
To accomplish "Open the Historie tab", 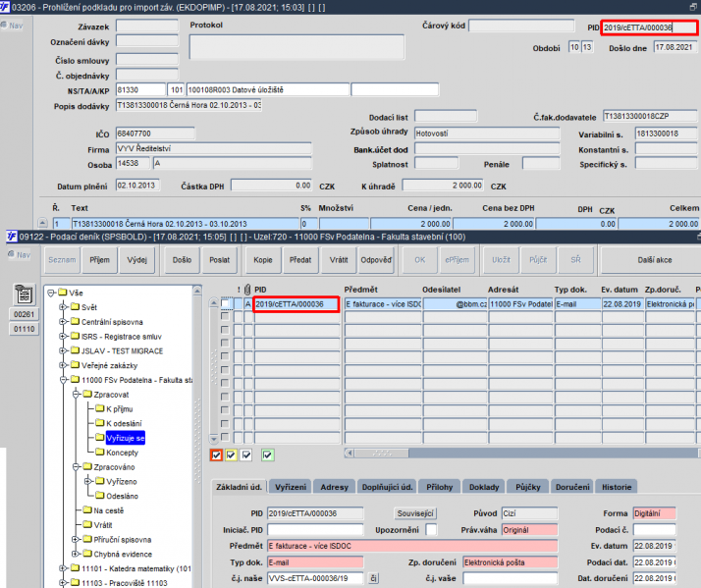I will (x=617, y=487).
